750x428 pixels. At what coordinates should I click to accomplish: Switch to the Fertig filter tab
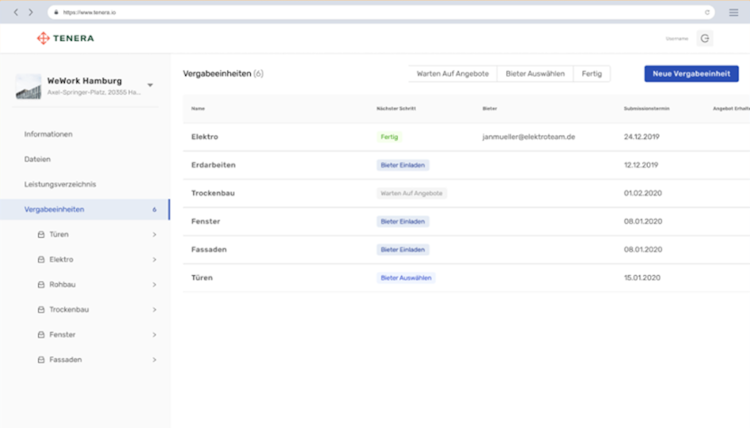(592, 74)
